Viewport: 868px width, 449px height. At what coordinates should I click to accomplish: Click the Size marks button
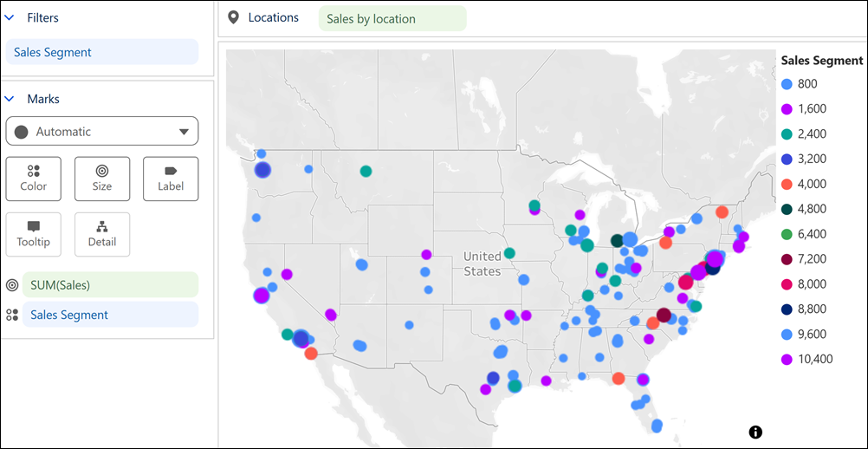pyautogui.click(x=102, y=179)
